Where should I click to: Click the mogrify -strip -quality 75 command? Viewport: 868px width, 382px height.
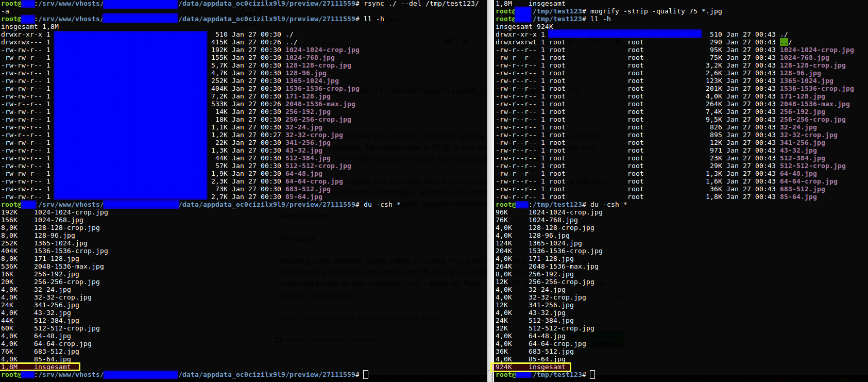(x=656, y=11)
